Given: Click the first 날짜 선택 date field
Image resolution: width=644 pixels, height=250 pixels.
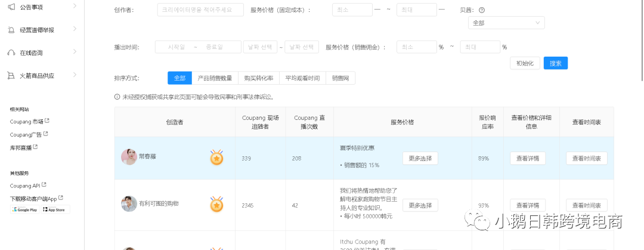Looking at the screenshot, I should tap(261, 47).
